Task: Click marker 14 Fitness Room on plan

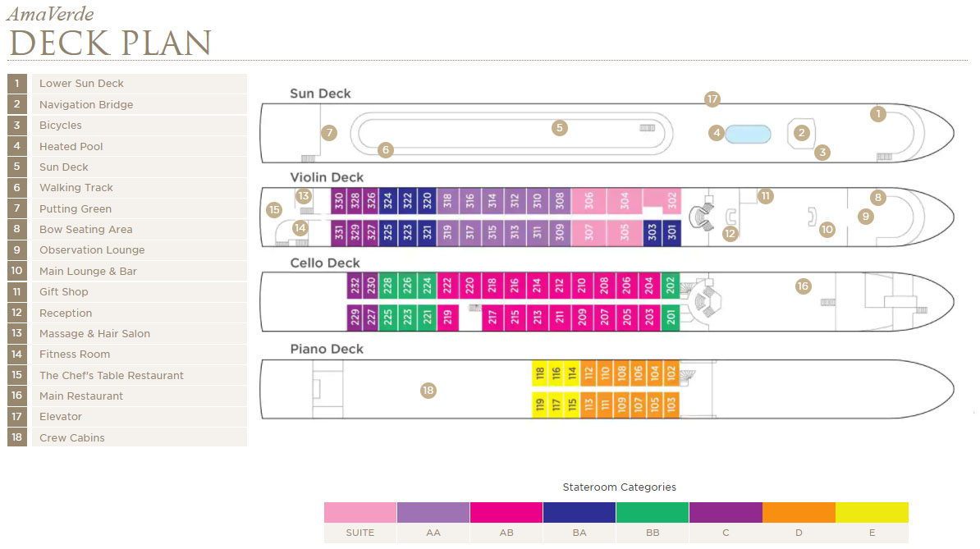Action: [300, 228]
